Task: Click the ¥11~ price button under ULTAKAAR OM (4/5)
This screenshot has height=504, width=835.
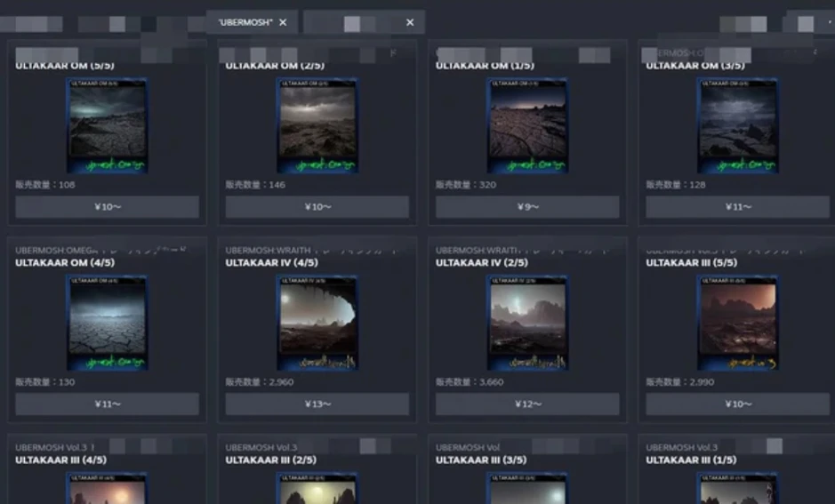Action: coord(107,404)
